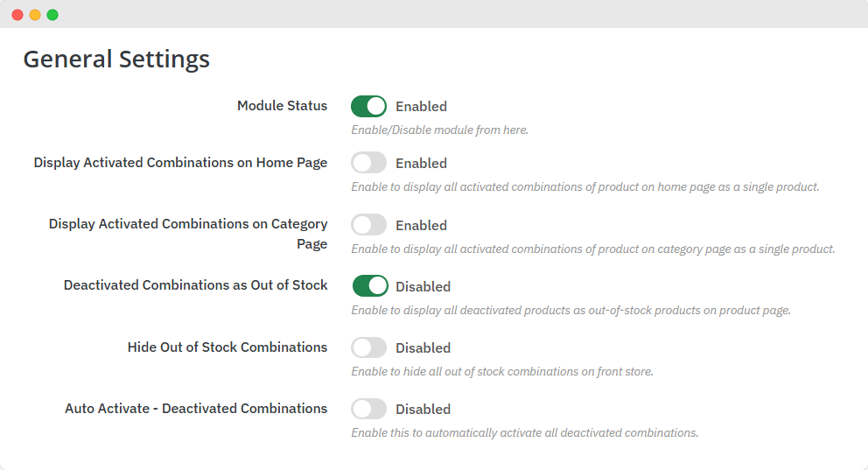Turn on Auto Activate - Deactivated Combinations switch
The image size is (868, 470).
pos(368,409)
